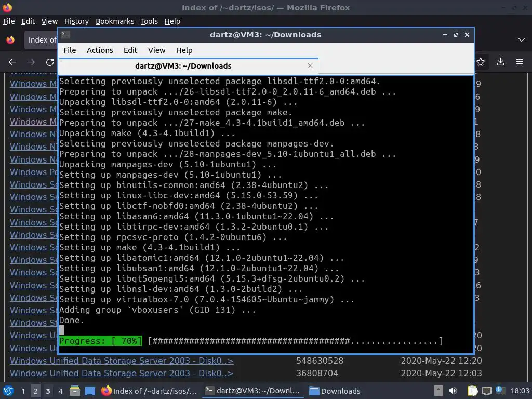532x399 pixels.
Task: Open the volume control tray icon
Action: [x=453, y=391]
